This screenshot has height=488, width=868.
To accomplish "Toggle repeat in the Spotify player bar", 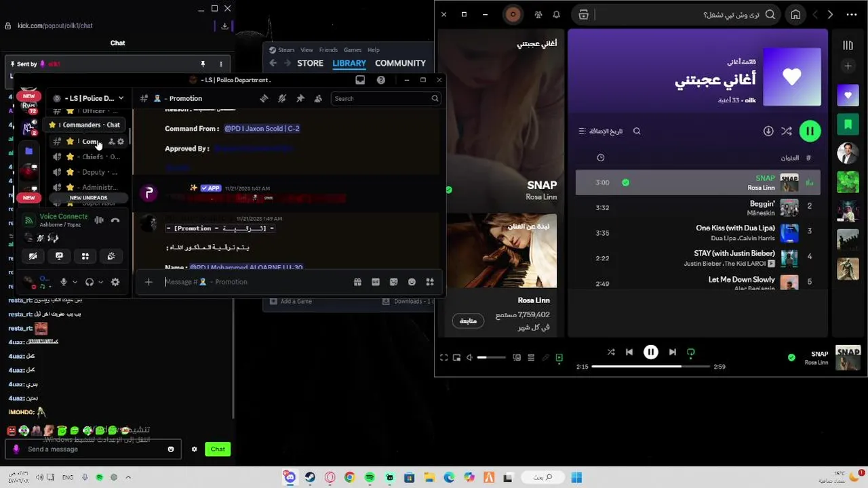I will point(691,352).
